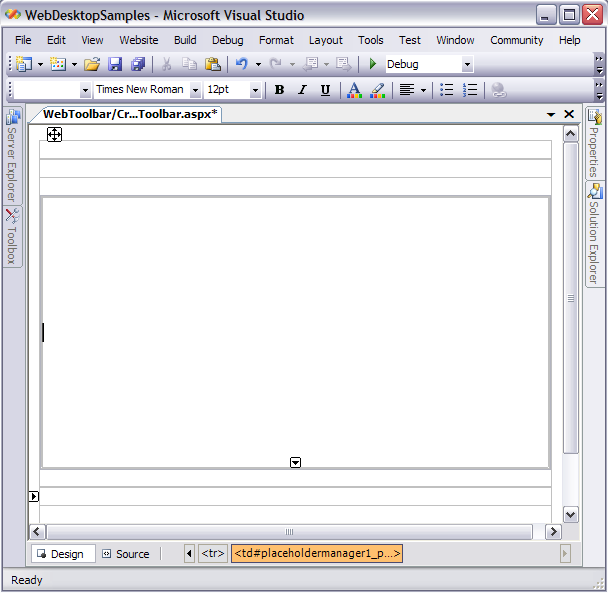Click the numbered list icon
Viewport: 608px width, 593px height.
(470, 90)
